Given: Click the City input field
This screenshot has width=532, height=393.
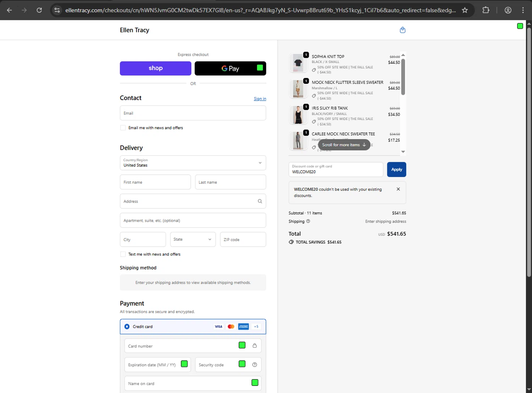Looking at the screenshot, I should tap(143, 240).
